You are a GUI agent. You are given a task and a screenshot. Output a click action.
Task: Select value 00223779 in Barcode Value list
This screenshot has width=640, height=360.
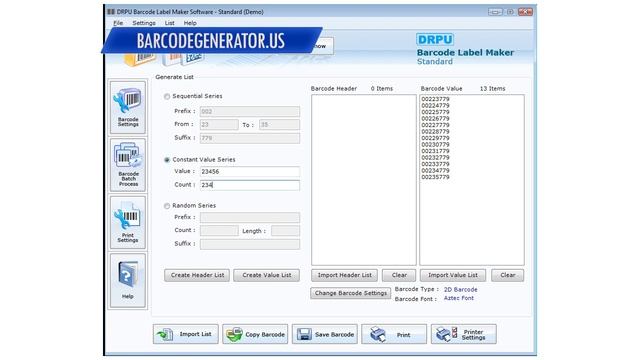(435, 99)
